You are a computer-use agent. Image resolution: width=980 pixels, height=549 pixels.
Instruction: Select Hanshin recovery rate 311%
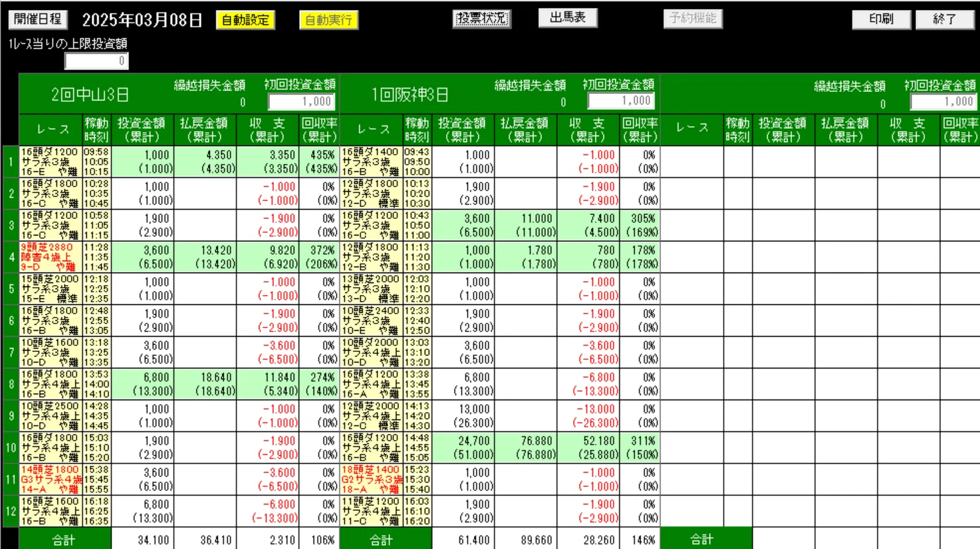coord(643,441)
